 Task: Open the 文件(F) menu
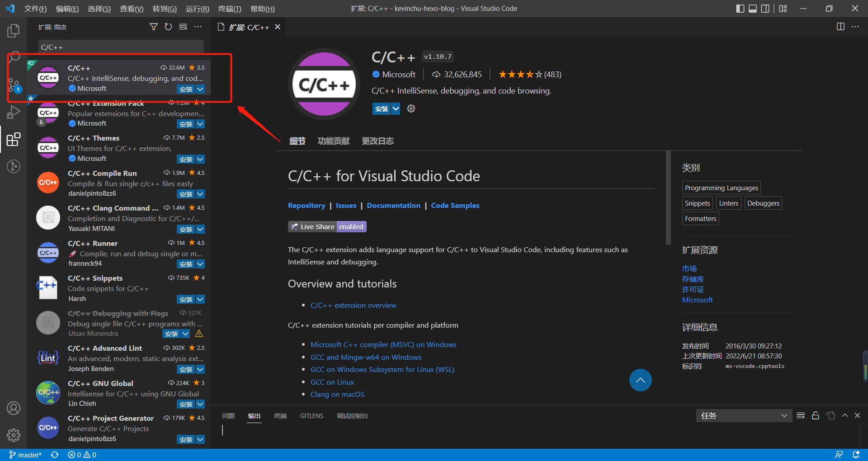[x=35, y=9]
